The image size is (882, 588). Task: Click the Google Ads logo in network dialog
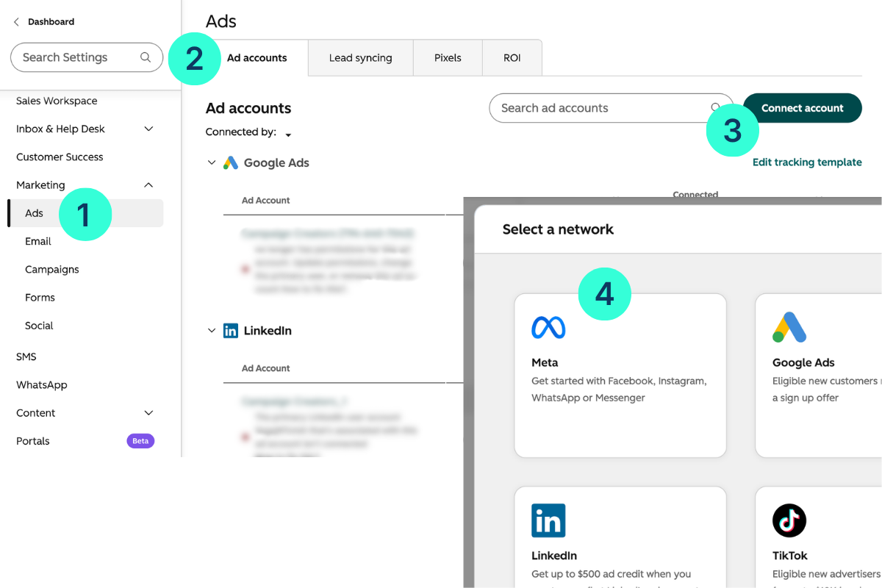[789, 327]
